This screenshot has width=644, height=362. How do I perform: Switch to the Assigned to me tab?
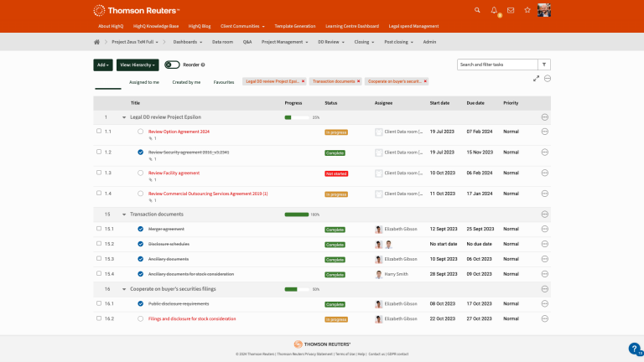click(x=143, y=82)
